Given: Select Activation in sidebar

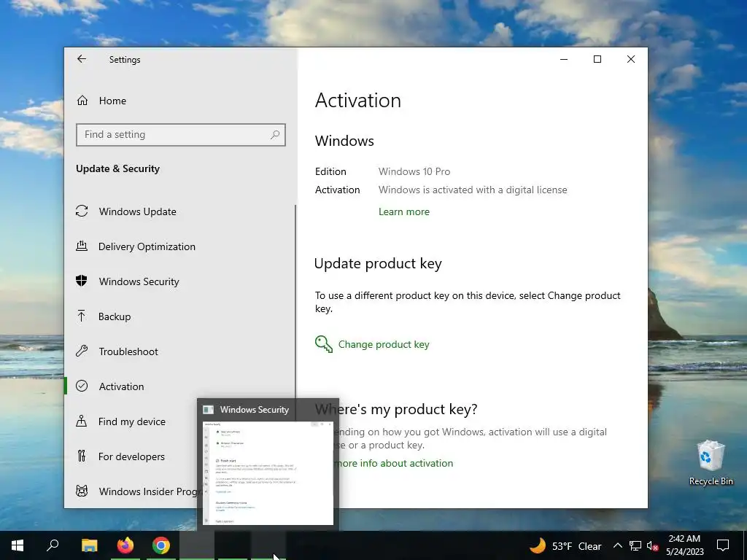Looking at the screenshot, I should (180, 386).
